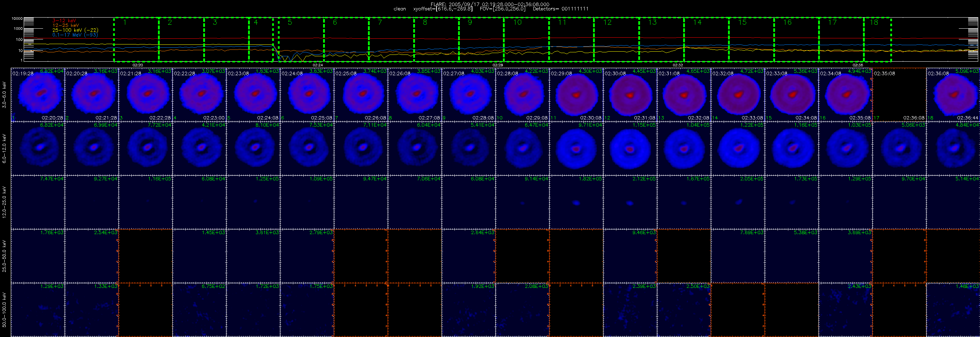The image size is (980, 337).
Task: Click the '3.0-6.0 keV' row label
Action: coord(4,95)
